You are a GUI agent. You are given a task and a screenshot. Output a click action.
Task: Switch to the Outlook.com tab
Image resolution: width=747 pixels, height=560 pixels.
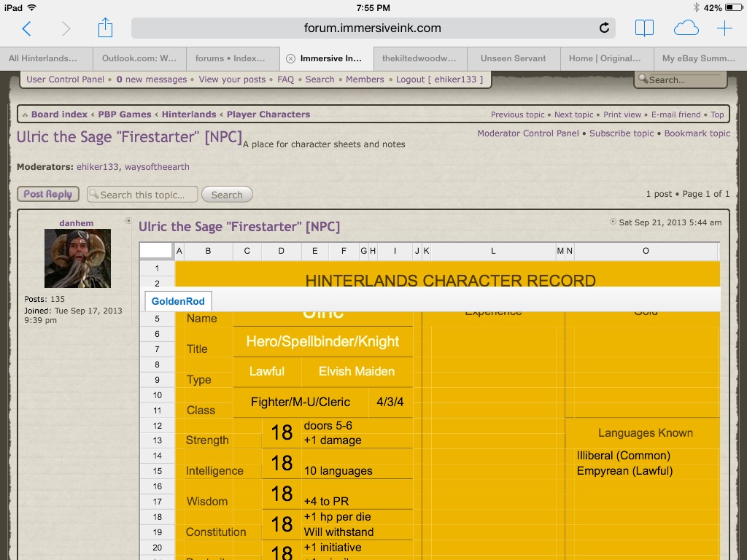pos(139,59)
